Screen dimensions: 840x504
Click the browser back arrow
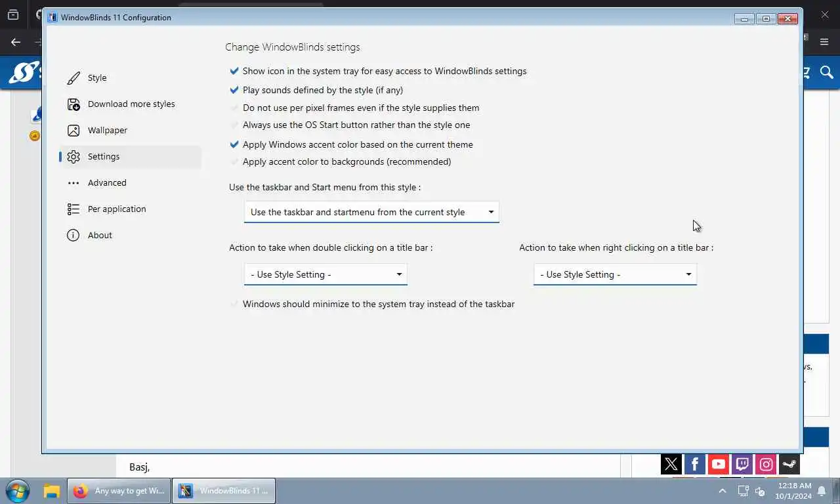point(16,42)
